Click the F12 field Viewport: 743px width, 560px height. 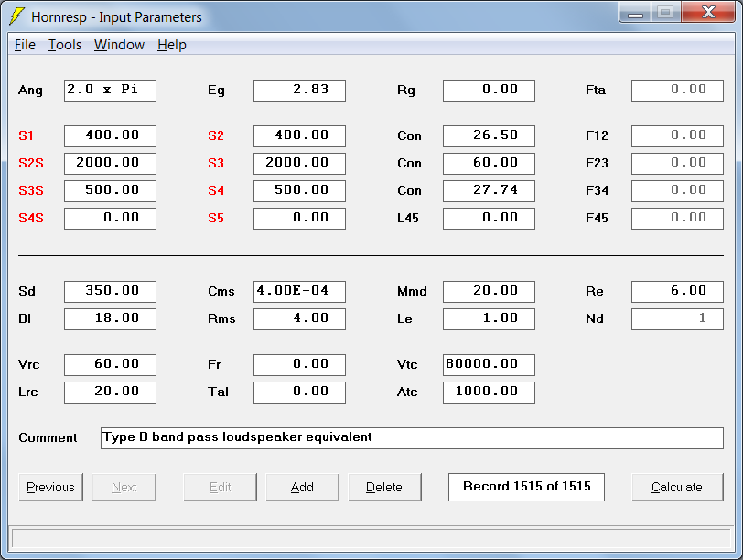pos(678,136)
